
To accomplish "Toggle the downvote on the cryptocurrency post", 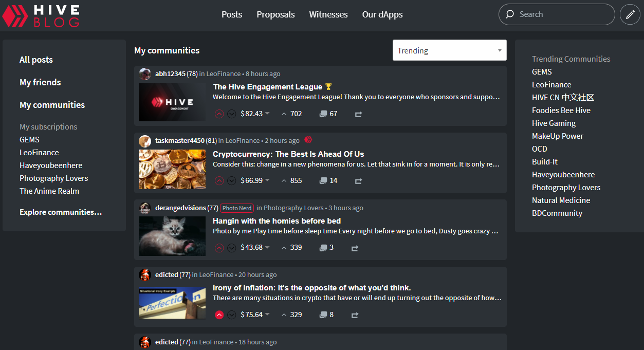I will [x=231, y=180].
